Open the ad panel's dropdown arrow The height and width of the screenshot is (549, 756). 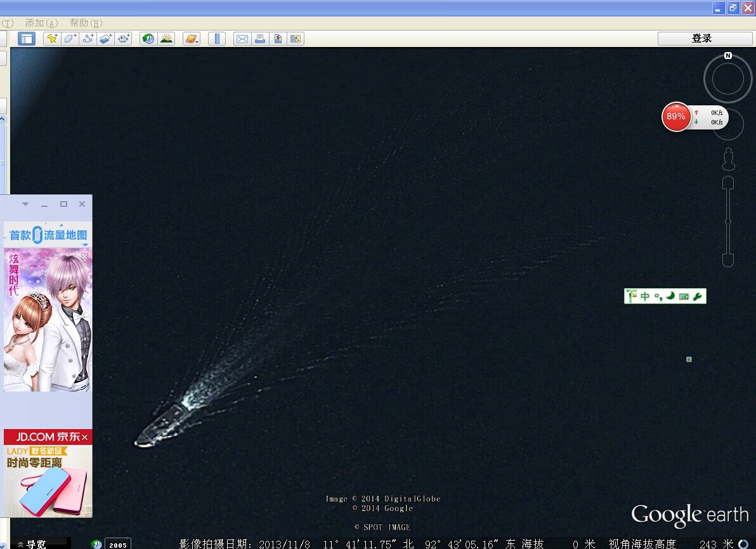25,204
